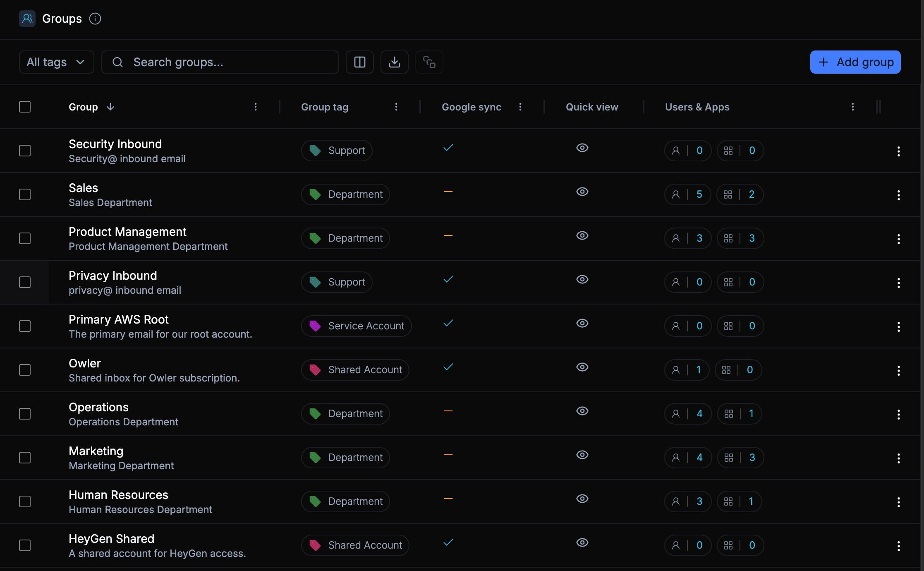Open the Group column options menu

pyautogui.click(x=256, y=107)
